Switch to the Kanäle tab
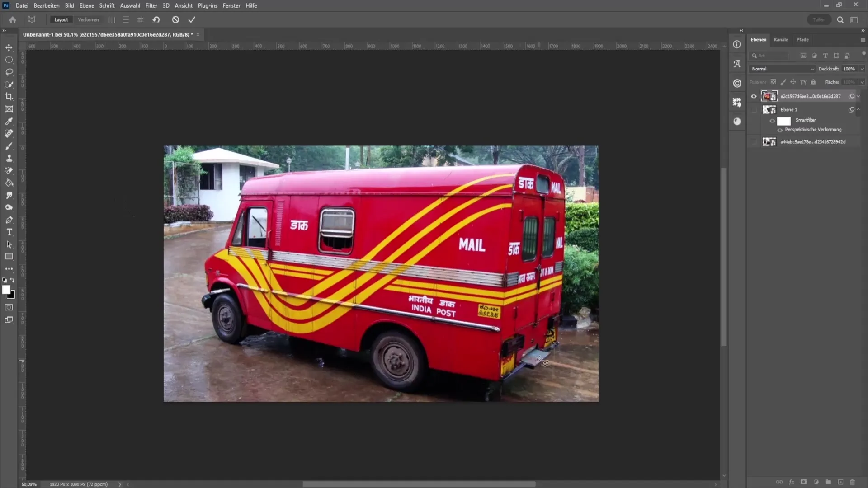This screenshot has height=488, width=868. (781, 40)
